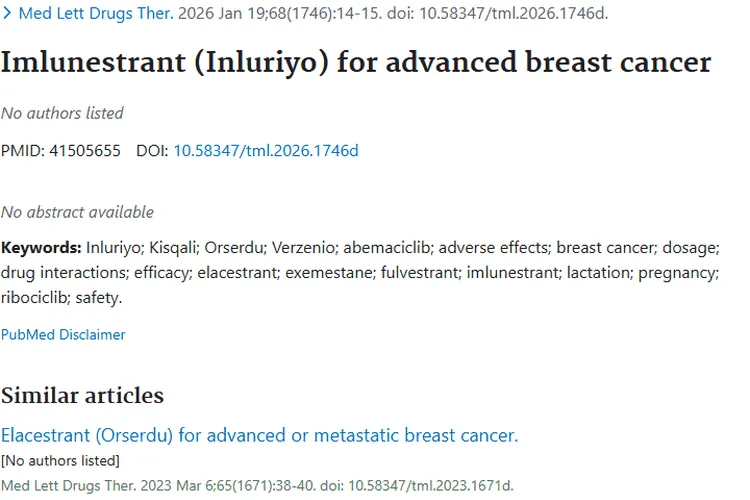Open the Med Lett Drugs Ther journal menu
The height and width of the screenshot is (500, 750).
tap(95, 14)
